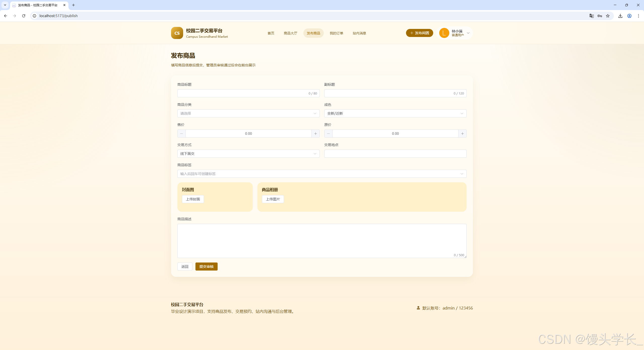Click the 商品标题 input field
Image resolution: width=644 pixels, height=350 pixels.
point(242,93)
